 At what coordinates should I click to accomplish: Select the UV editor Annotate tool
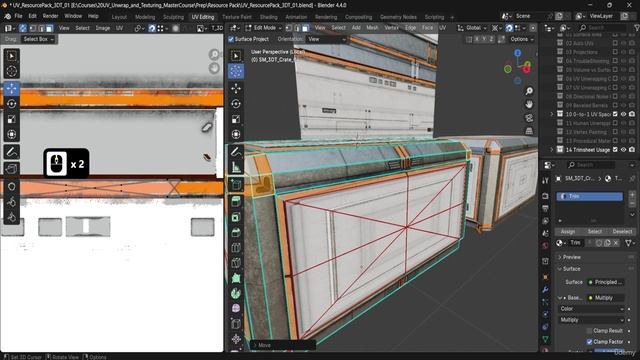(11, 152)
